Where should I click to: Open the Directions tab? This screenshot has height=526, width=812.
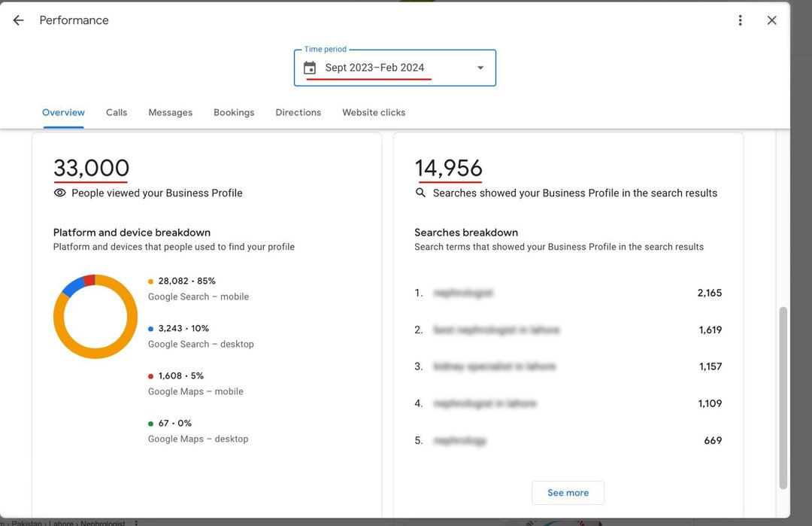[x=298, y=112]
